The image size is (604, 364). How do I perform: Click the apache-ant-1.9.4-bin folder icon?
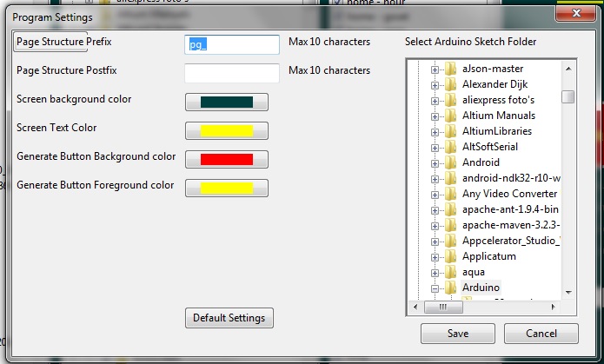(x=450, y=209)
